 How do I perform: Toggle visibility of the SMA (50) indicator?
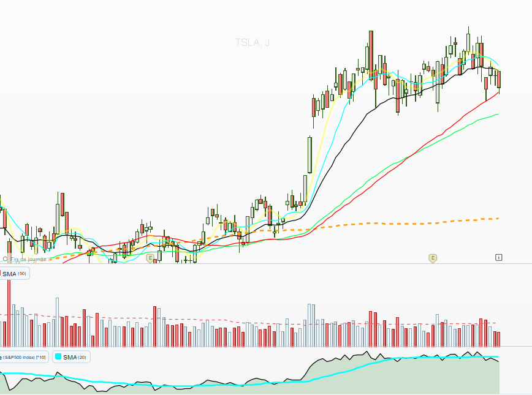tap(13, 274)
